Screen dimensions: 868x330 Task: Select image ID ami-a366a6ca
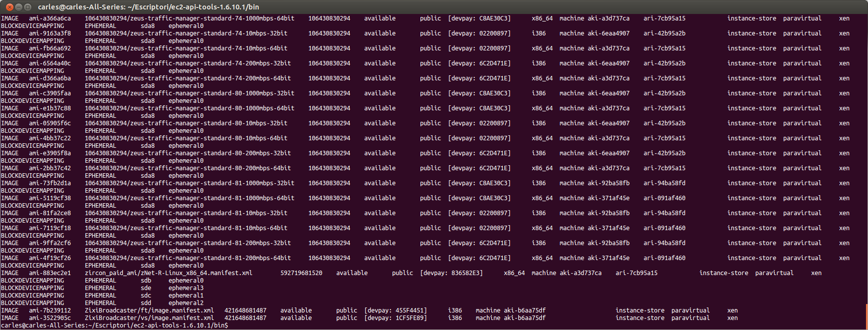[50, 18]
